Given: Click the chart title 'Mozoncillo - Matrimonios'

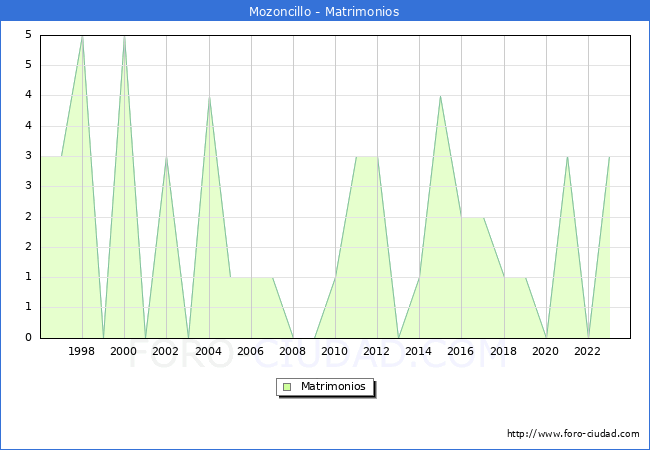Looking at the screenshot, I should pos(324,11).
